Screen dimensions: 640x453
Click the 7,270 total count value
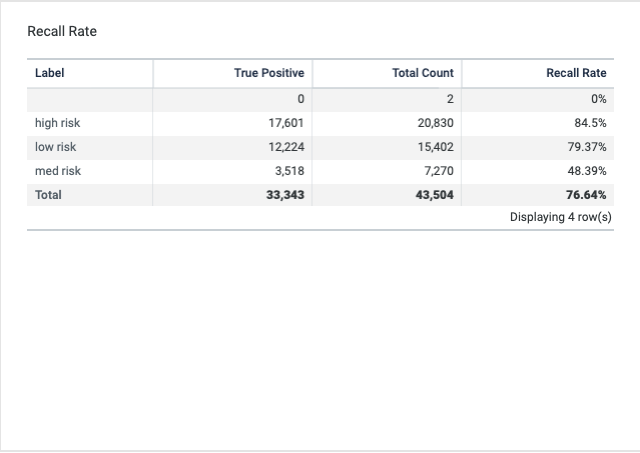pyautogui.click(x=438, y=171)
